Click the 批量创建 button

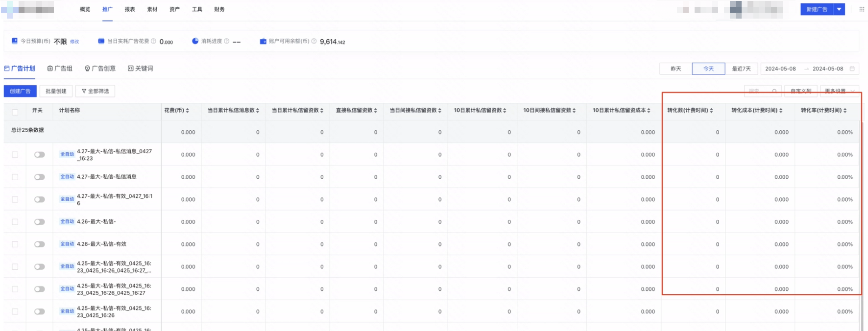[56, 91]
